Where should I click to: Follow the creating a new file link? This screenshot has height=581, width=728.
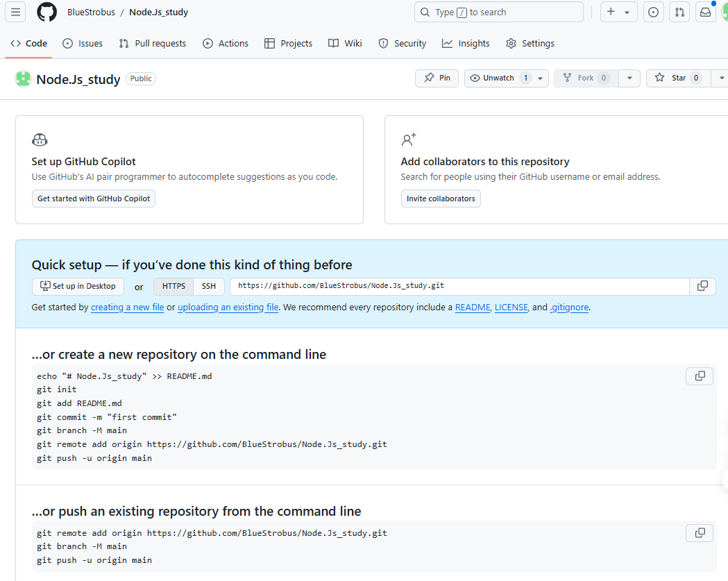[x=127, y=308]
